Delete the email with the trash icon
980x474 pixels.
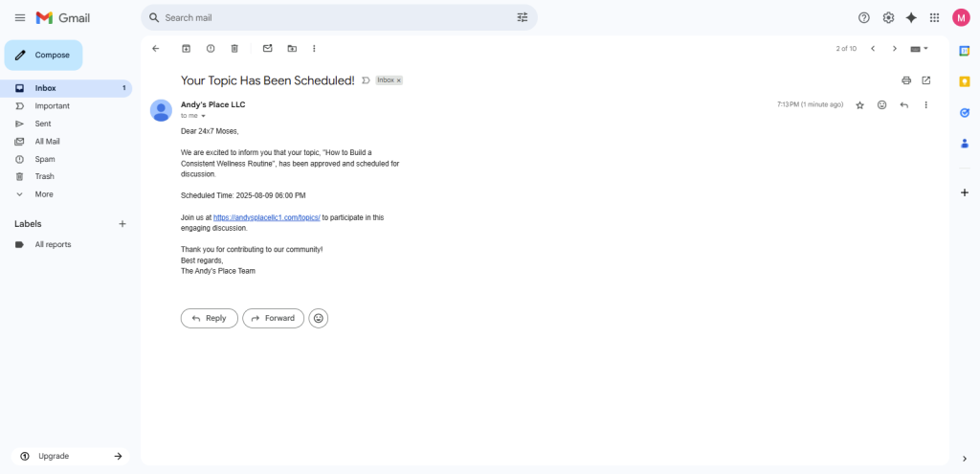pyautogui.click(x=234, y=49)
